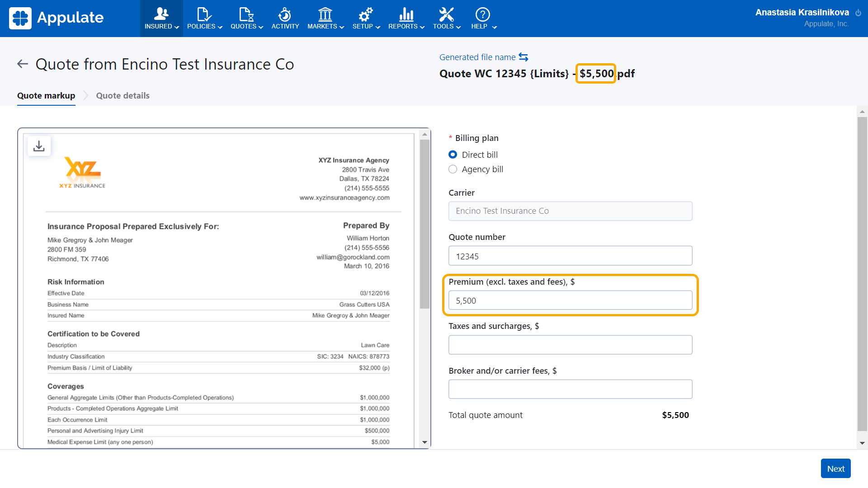
Task: Click the Each Occurrence Limit row label
Action: click(77, 420)
